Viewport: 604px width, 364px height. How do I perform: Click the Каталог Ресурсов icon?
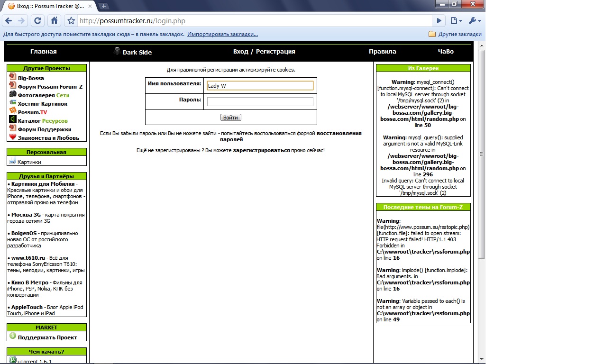(13, 119)
